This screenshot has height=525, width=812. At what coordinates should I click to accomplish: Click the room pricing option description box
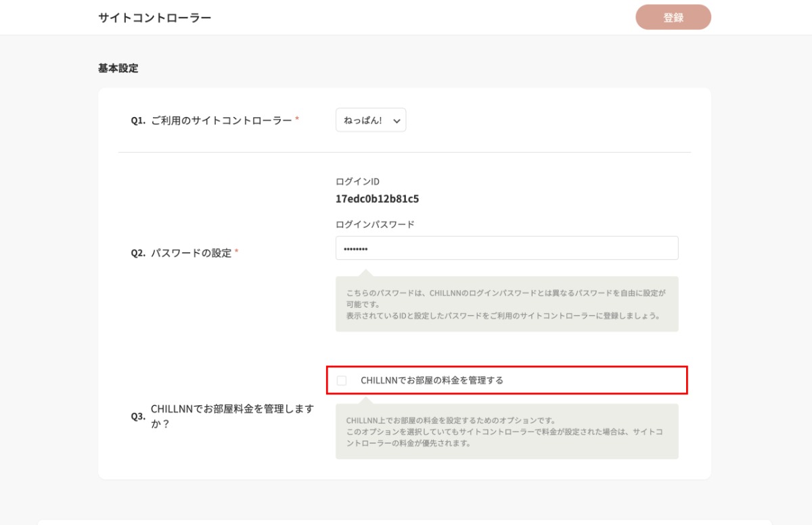pos(506,432)
